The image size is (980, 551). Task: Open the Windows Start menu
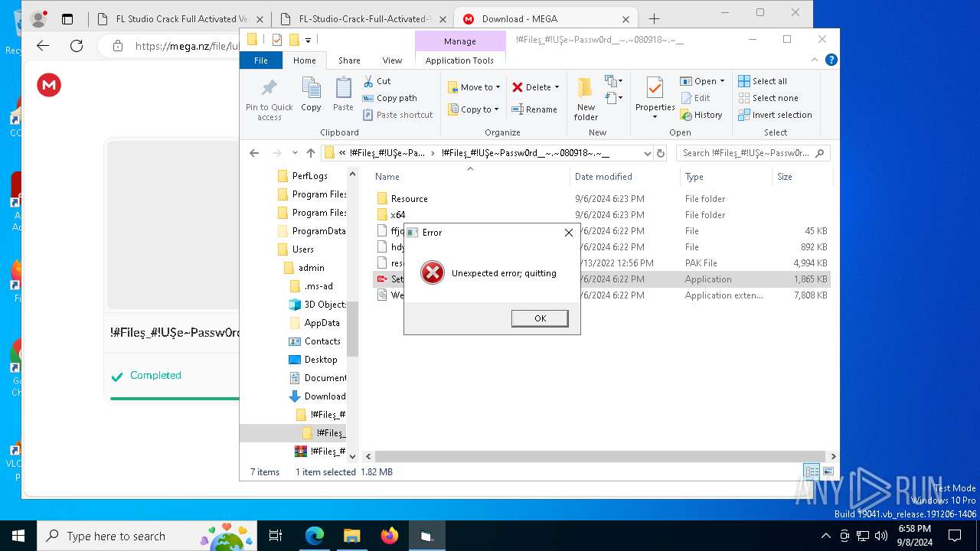click(x=18, y=536)
